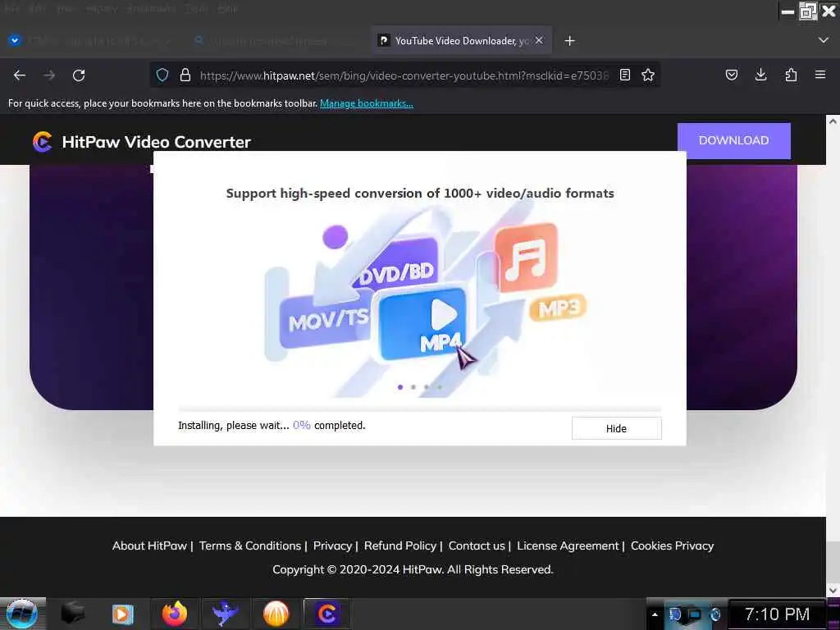Bookmark this page with the star
Viewport: 840px width, 630px height.
pos(648,75)
